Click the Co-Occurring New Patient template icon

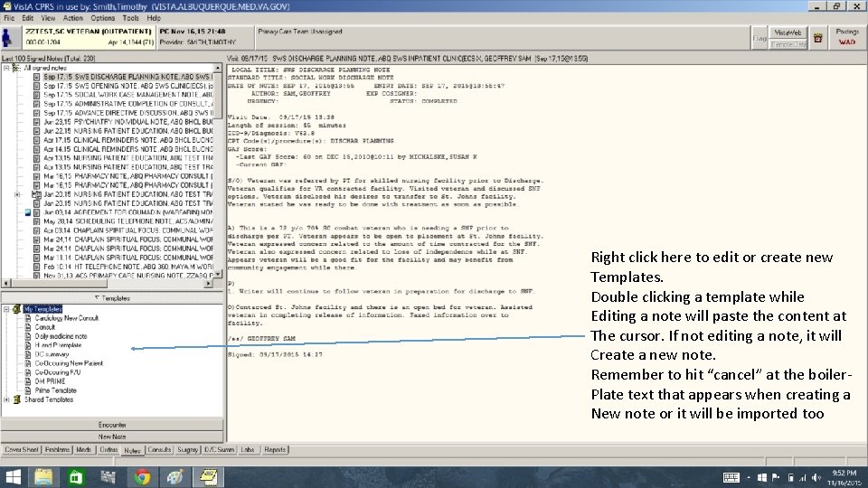pyautogui.click(x=28, y=363)
